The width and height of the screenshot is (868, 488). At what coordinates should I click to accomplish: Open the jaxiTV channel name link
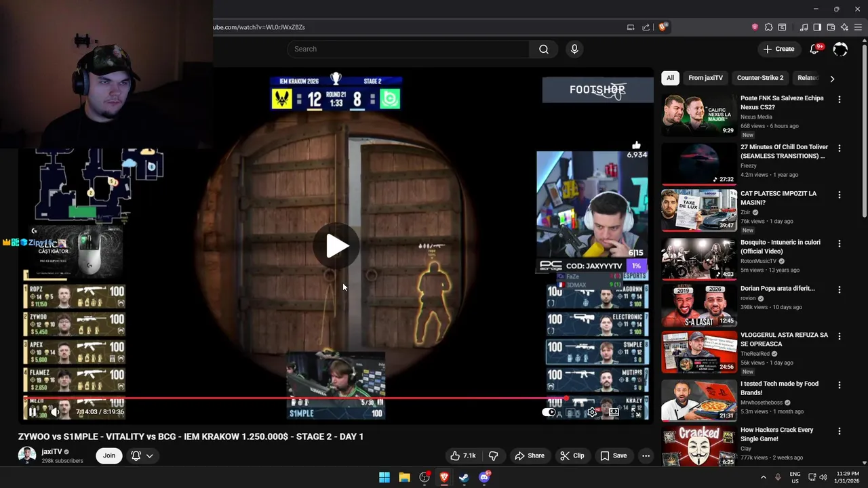[52, 451]
